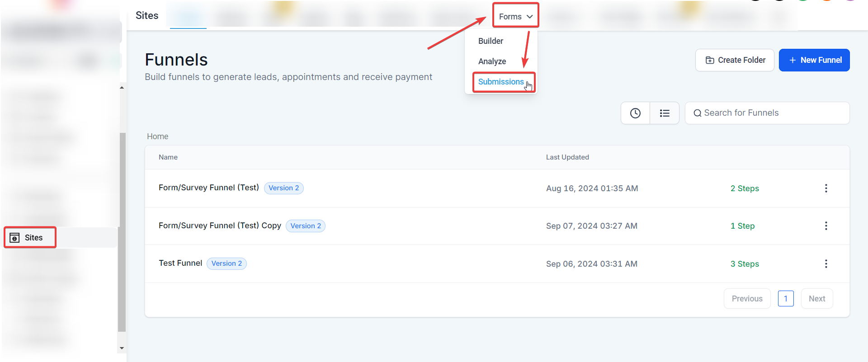Viewport: 868px width, 362px height.
Task: Open the Form/Survey Funnel (Test) funnel
Action: (209, 188)
